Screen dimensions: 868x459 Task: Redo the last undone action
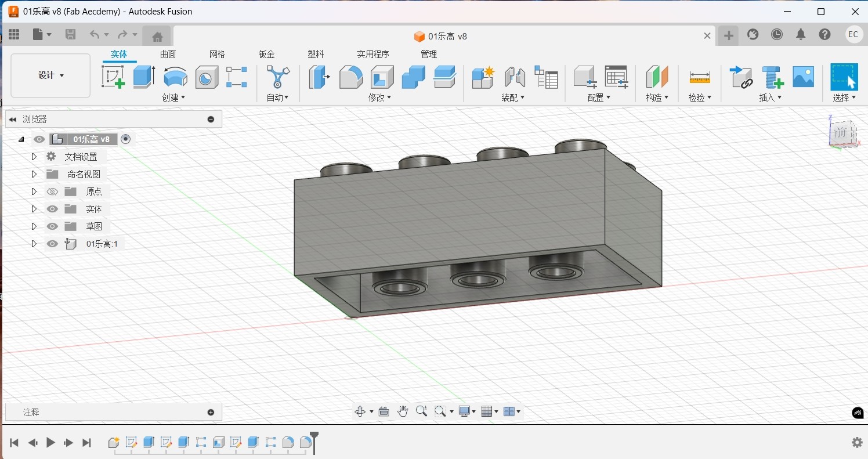coord(122,35)
